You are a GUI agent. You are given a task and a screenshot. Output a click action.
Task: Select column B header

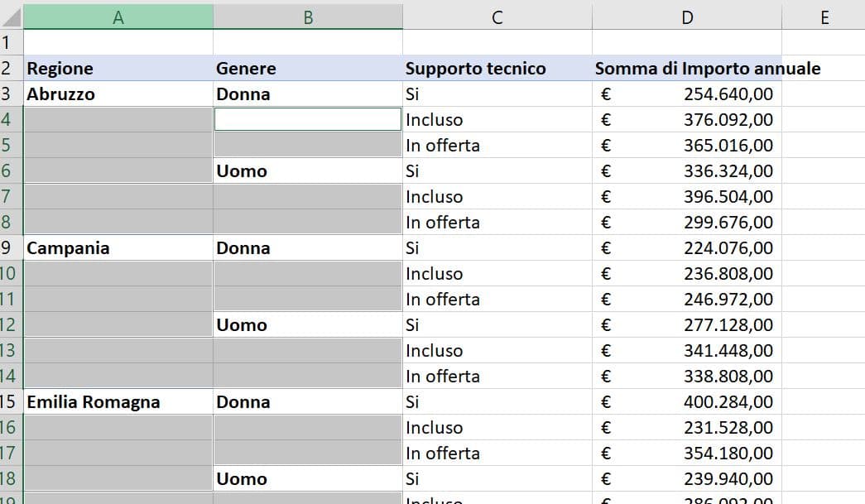pos(308,17)
